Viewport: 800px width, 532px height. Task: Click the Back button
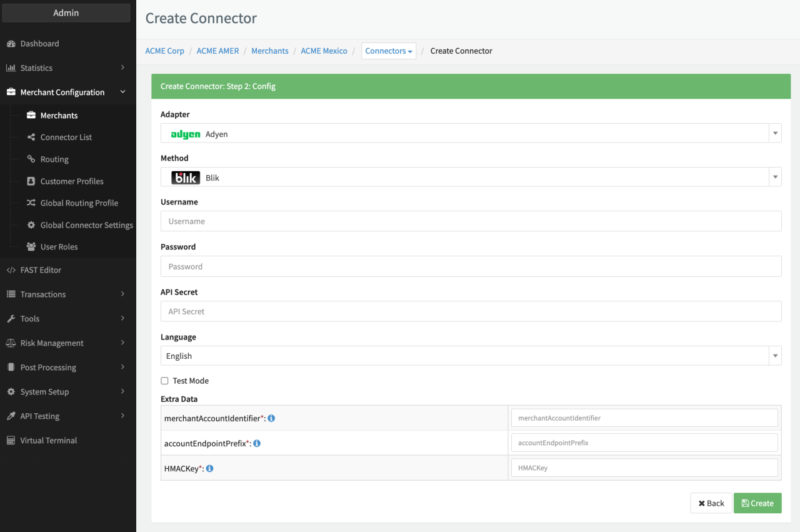click(711, 503)
